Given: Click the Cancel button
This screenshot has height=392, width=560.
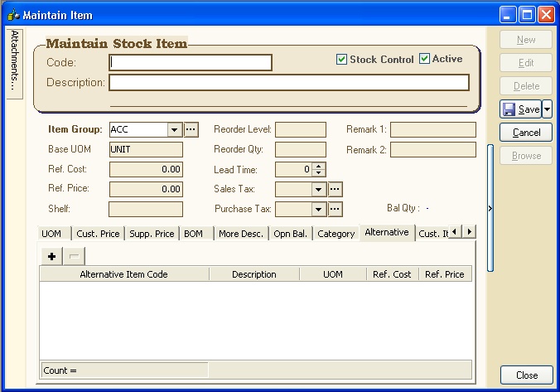Looking at the screenshot, I should 526,133.
